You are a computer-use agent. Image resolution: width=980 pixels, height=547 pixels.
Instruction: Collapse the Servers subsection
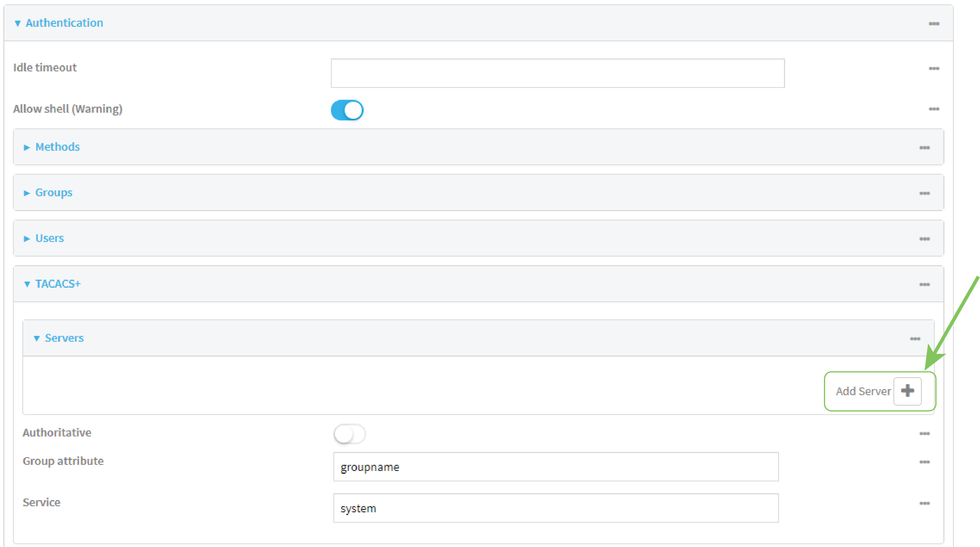[64, 338]
